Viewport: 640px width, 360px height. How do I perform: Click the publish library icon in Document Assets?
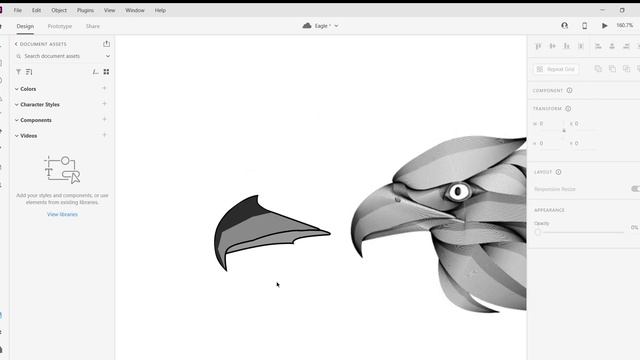click(107, 44)
